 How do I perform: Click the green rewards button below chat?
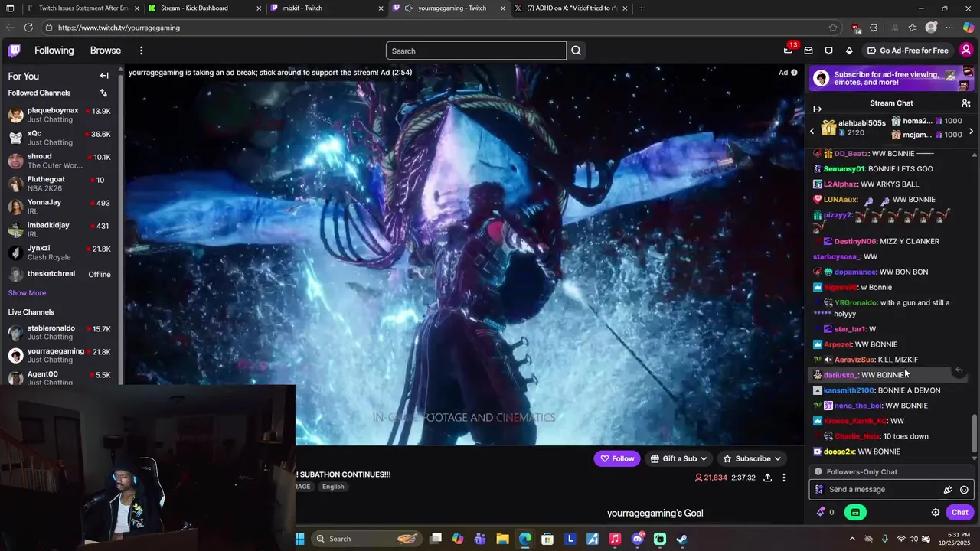point(855,512)
